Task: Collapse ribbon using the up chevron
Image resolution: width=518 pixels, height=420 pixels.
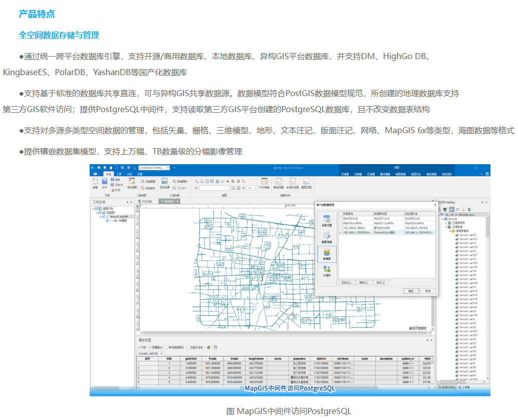Action: (481, 174)
